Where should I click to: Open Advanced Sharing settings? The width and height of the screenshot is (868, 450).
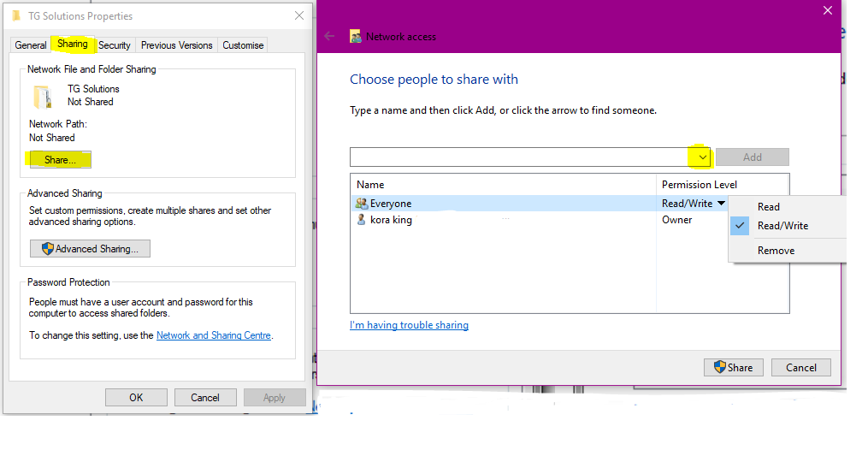pos(91,249)
